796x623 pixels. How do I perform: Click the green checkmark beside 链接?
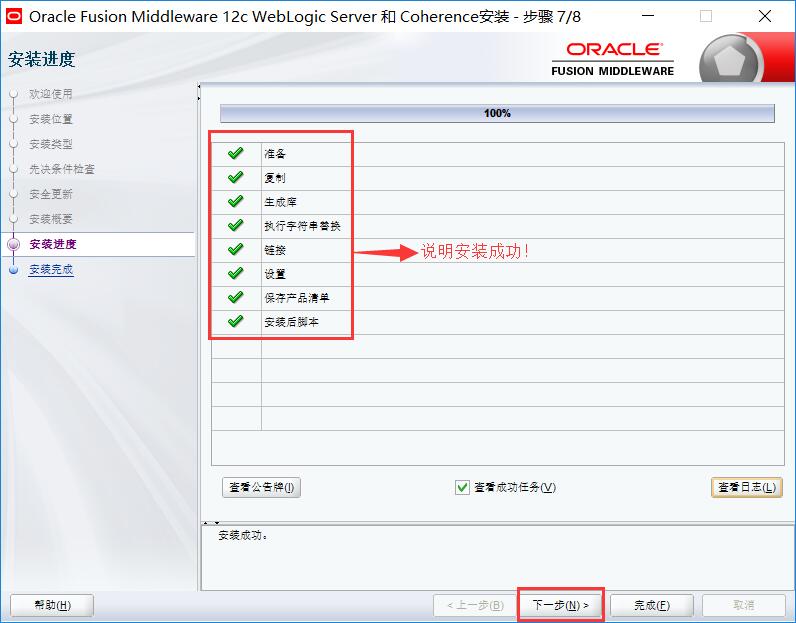click(236, 249)
